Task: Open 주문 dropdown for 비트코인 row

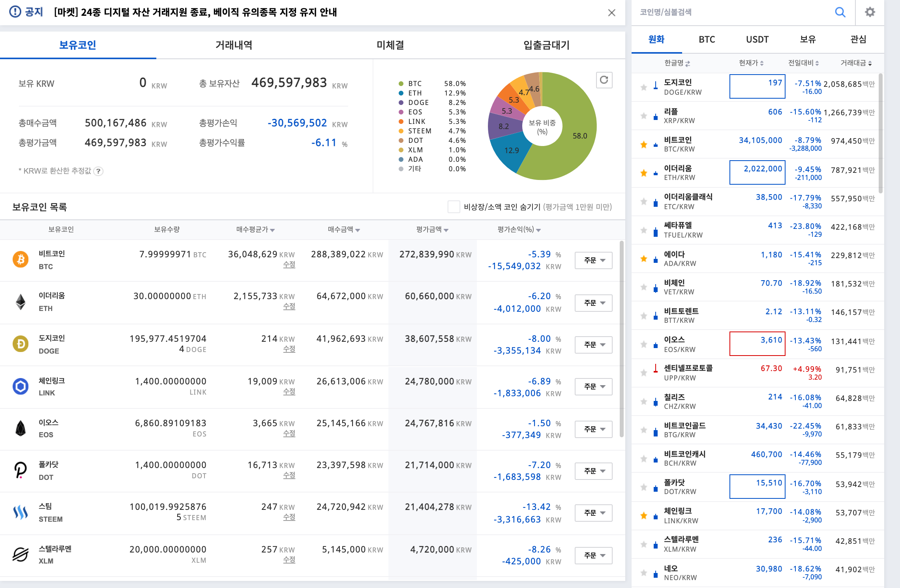Action: click(x=593, y=260)
